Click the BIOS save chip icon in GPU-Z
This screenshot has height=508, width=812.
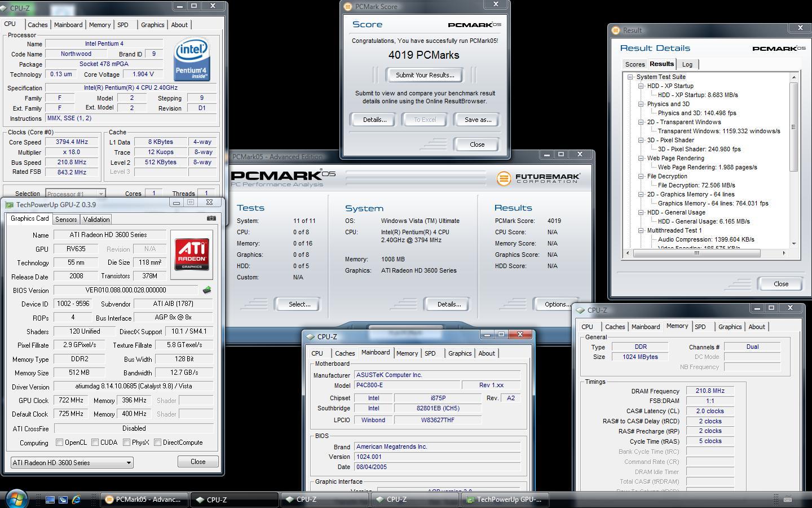[x=207, y=290]
